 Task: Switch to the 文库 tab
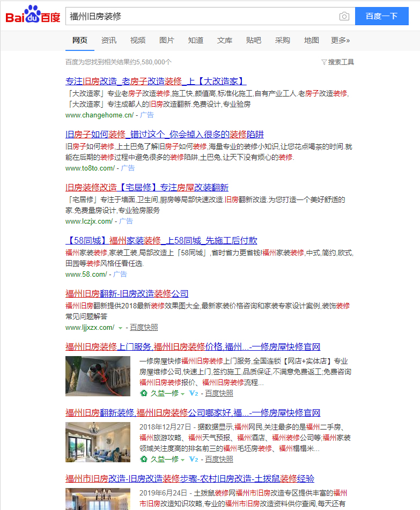[x=224, y=40]
